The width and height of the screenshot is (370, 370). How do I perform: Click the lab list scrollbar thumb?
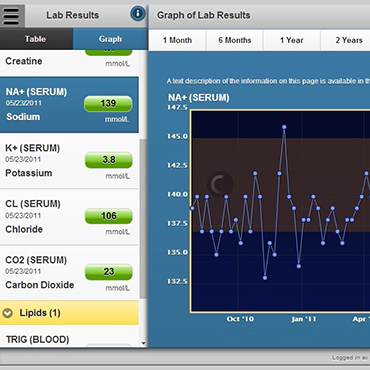pyautogui.click(x=143, y=218)
